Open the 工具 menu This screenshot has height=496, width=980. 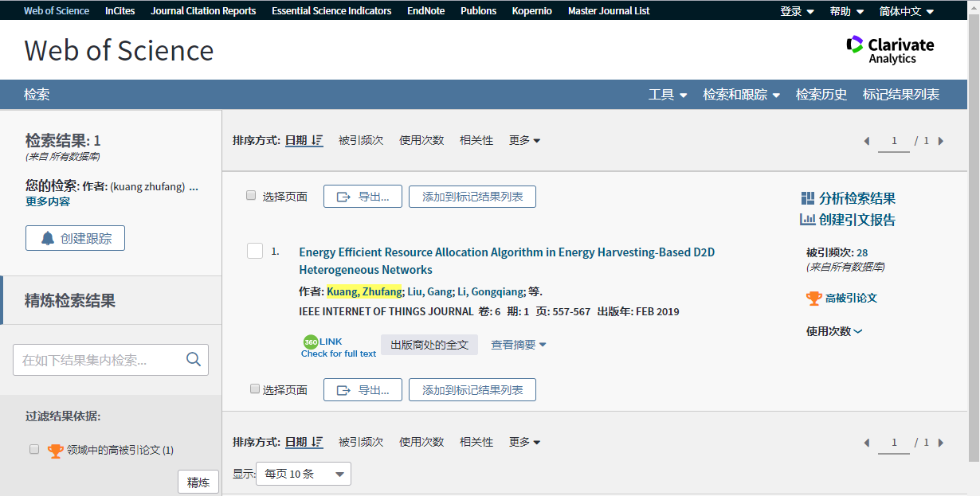(x=668, y=95)
